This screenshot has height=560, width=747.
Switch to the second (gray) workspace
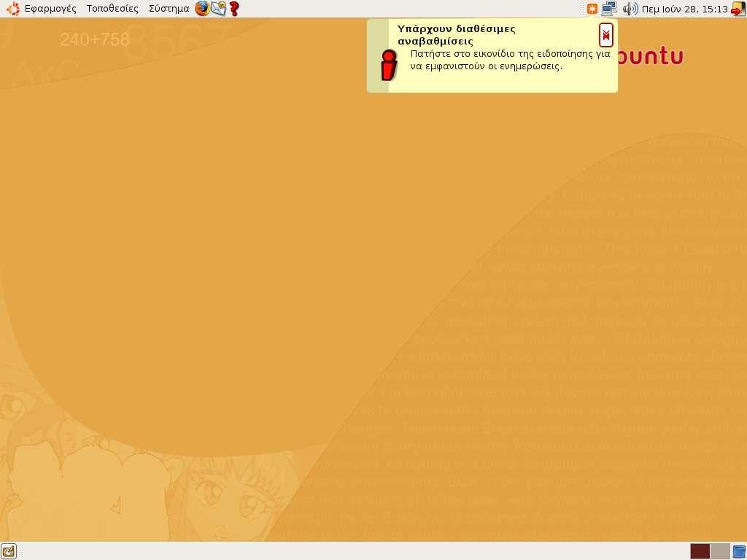click(720, 551)
